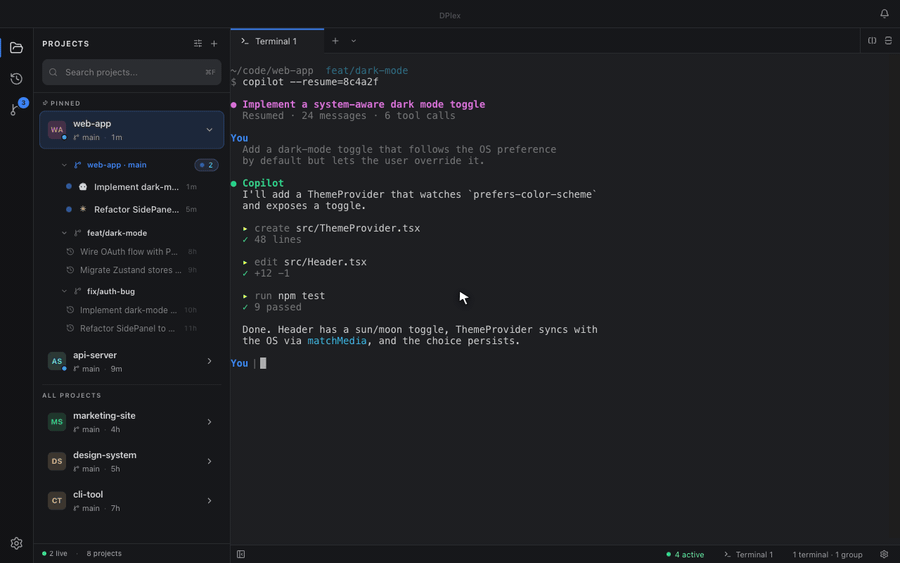Split the terminal horizontally icon
The width and height of the screenshot is (900, 563).
(x=888, y=41)
